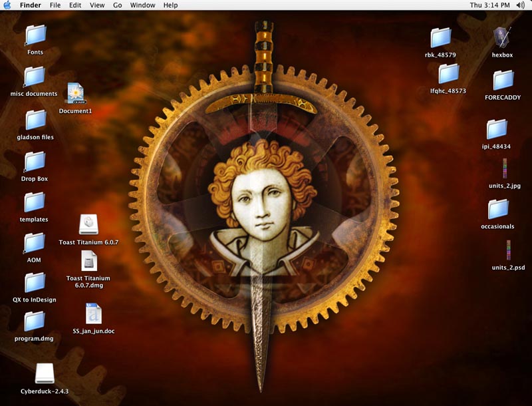
Task: Click the Cyberduck-2.4.3 drive icon
Action: click(x=45, y=374)
